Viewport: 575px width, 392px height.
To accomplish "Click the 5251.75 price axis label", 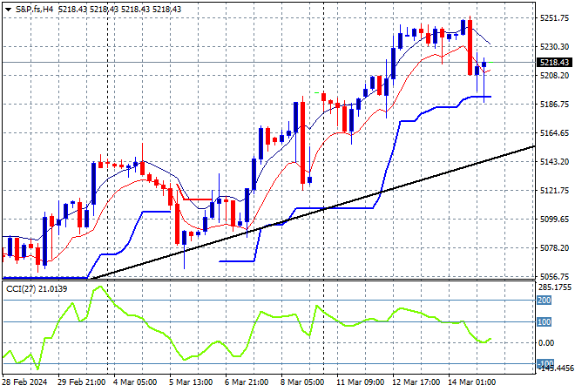I will [554, 17].
